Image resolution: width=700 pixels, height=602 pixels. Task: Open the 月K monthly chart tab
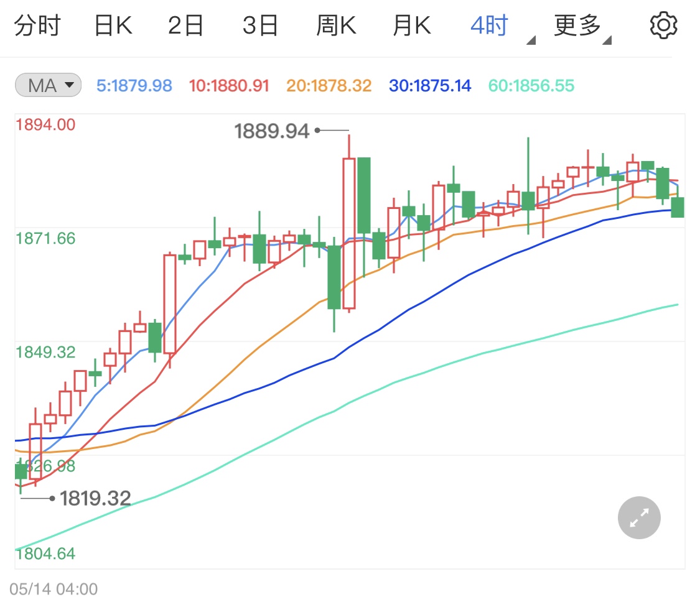(412, 25)
